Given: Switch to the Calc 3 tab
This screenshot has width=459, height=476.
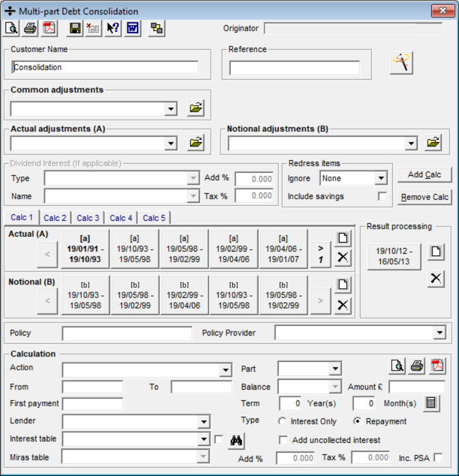Looking at the screenshot, I should coord(88,218).
